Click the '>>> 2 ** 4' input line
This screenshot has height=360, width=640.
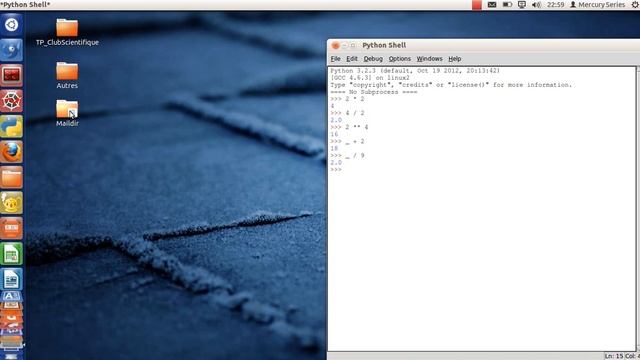tap(349, 127)
